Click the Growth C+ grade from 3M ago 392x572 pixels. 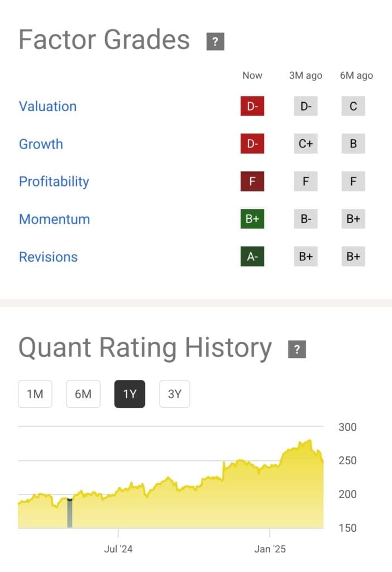coord(305,144)
